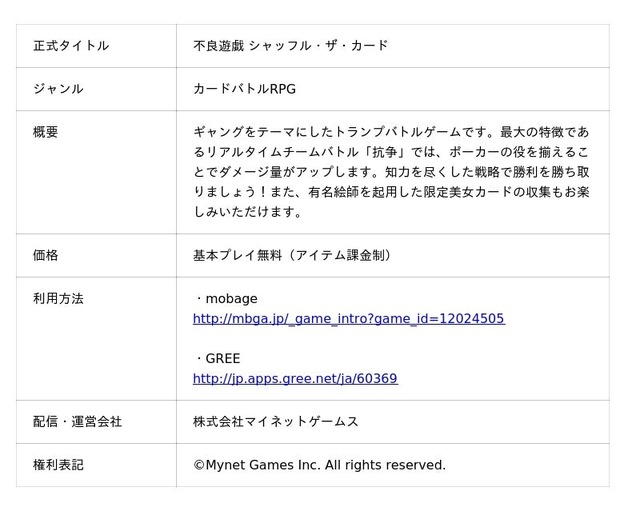Click the 利用方法 label cell

click(x=96, y=339)
